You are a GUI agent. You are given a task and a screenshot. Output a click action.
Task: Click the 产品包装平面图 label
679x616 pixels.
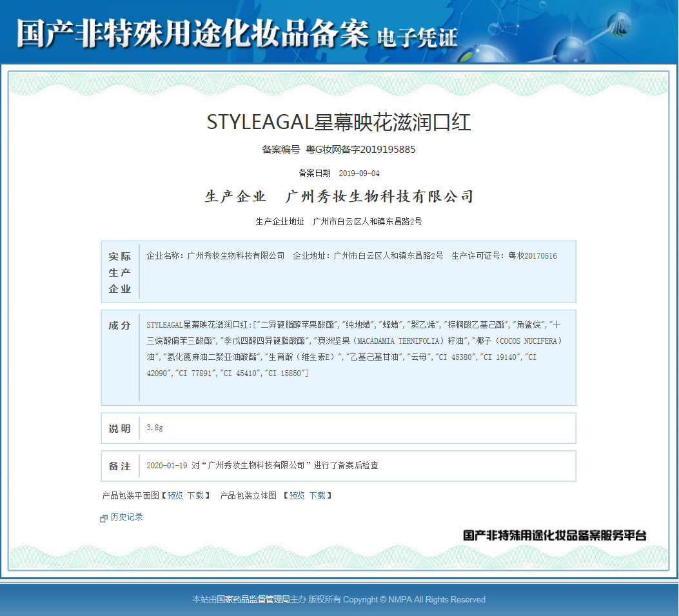tap(131, 495)
